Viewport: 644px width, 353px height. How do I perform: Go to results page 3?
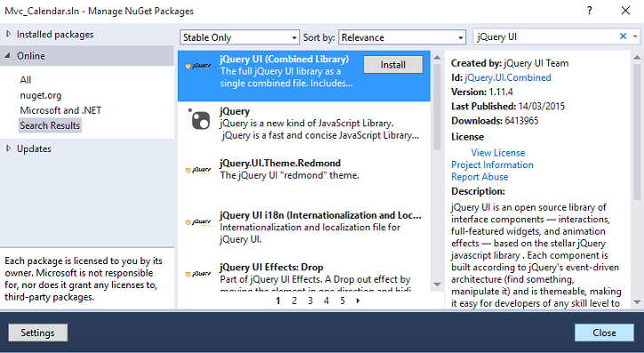310,301
